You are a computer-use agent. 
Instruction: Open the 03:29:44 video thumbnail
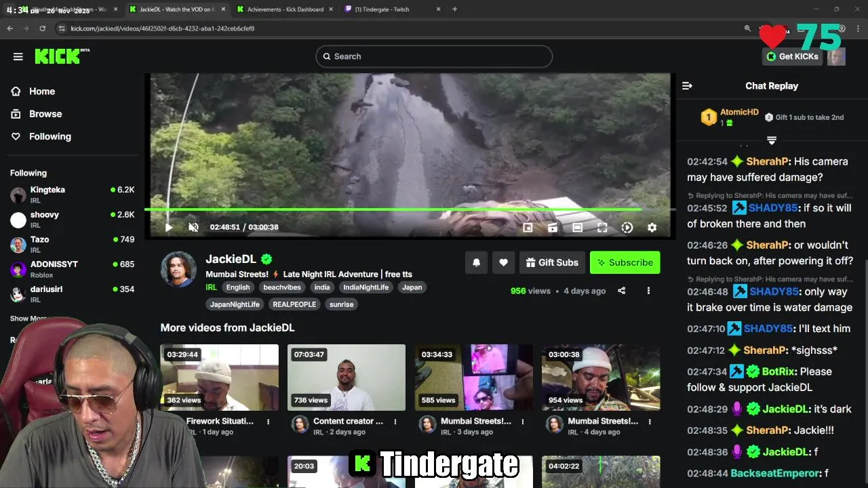tap(220, 378)
